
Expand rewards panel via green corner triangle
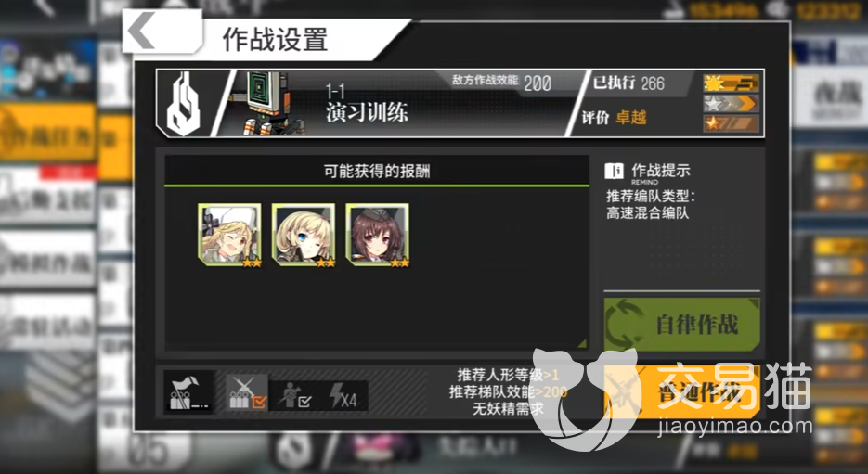pos(581,343)
